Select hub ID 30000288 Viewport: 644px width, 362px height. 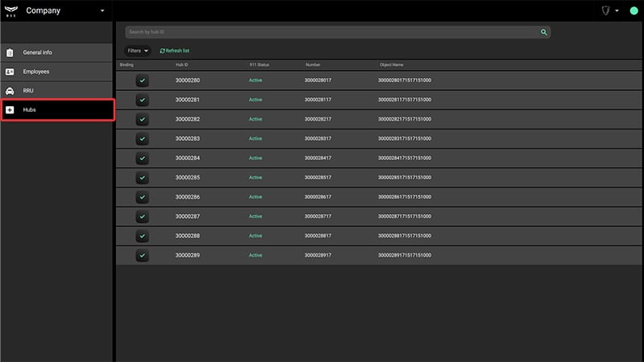click(x=188, y=236)
